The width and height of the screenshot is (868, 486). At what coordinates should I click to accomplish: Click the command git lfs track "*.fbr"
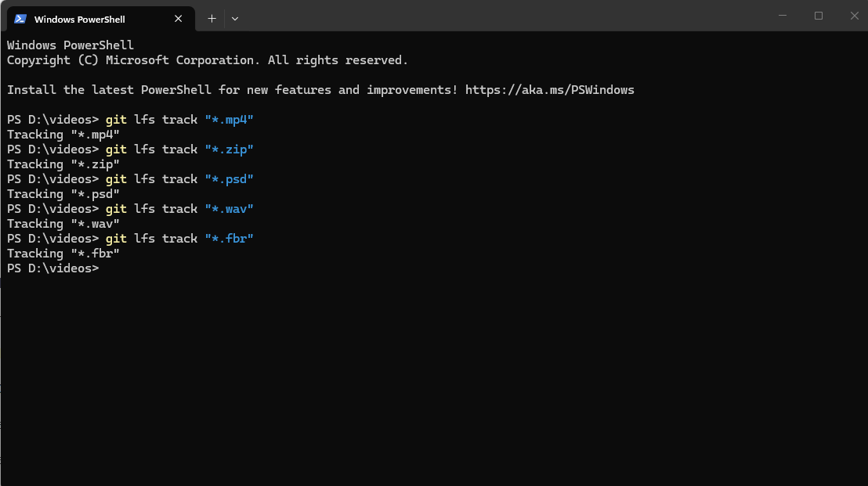point(179,239)
